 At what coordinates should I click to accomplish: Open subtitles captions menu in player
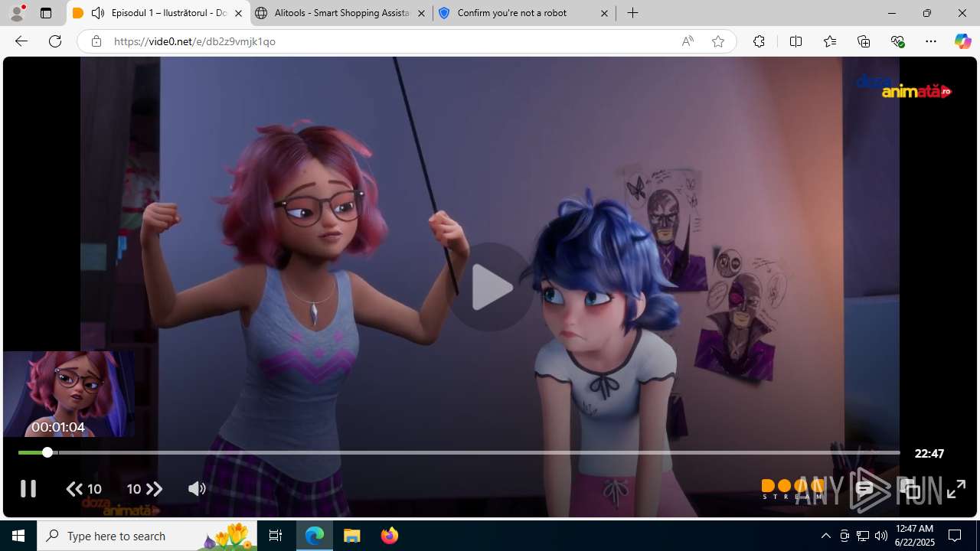point(864,488)
